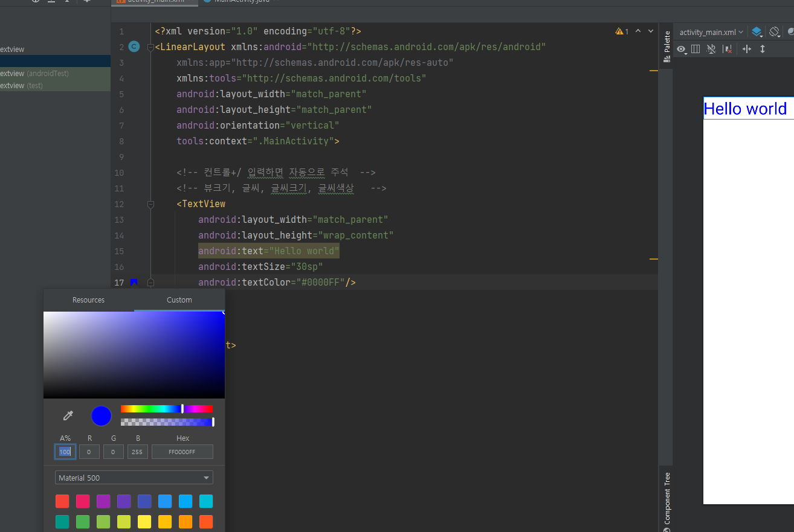
Task: Switch to the Resources tab in color picker
Action: (x=88, y=300)
